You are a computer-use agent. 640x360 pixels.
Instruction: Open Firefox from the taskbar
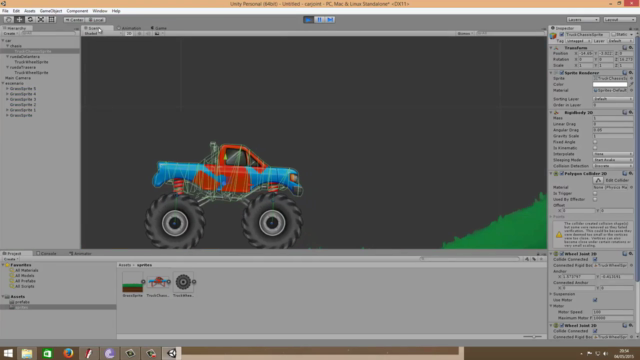point(68,353)
